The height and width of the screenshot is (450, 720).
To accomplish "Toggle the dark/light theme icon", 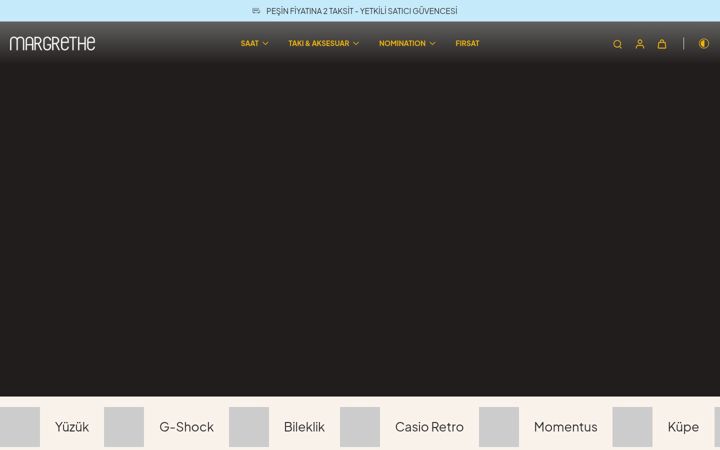I will pyautogui.click(x=703, y=44).
